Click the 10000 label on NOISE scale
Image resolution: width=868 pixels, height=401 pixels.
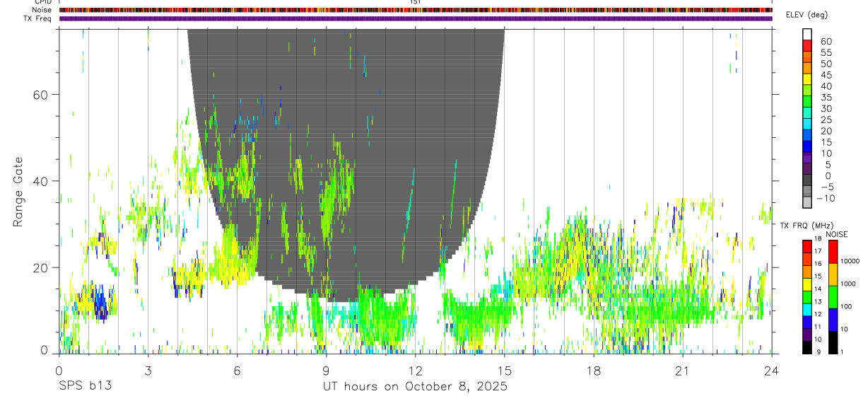(850, 261)
